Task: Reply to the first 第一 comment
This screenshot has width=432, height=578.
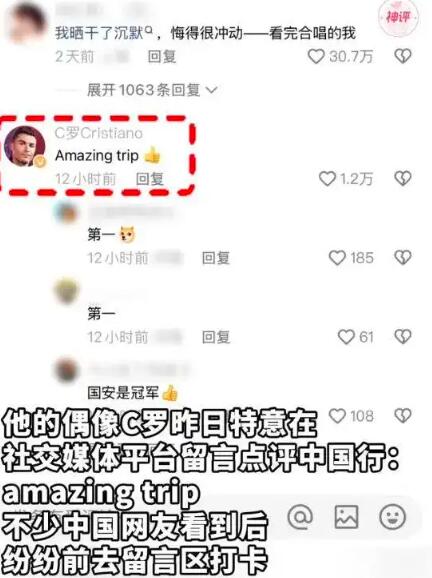Action: 216,258
